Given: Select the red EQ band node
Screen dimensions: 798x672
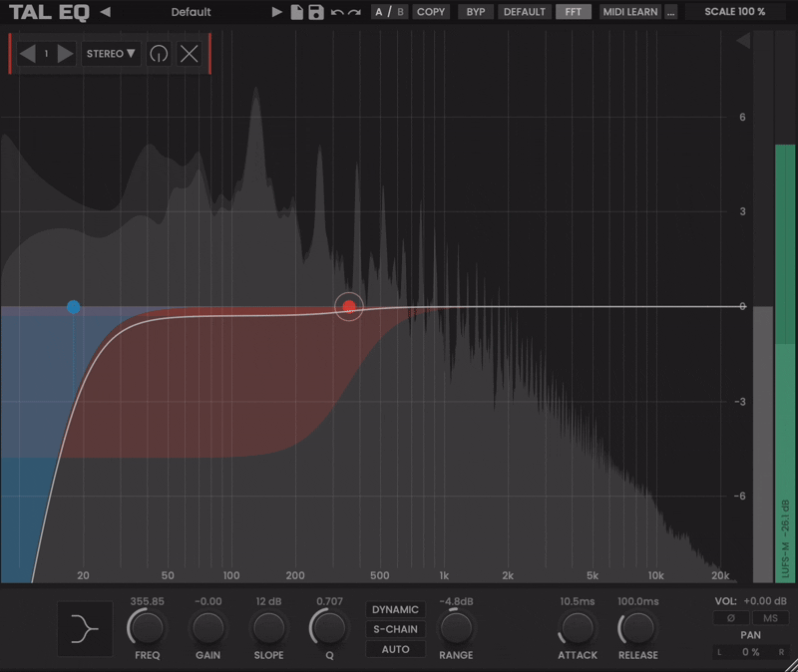Looking at the screenshot, I should [x=349, y=307].
